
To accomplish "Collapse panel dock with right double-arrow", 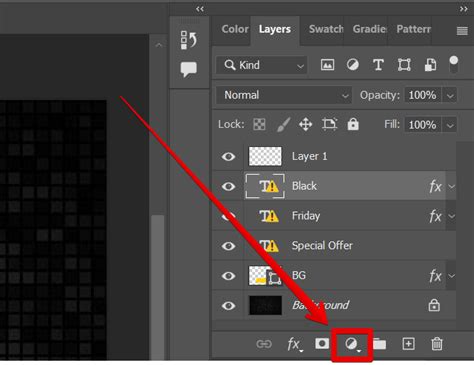I will pyautogui.click(x=463, y=9).
